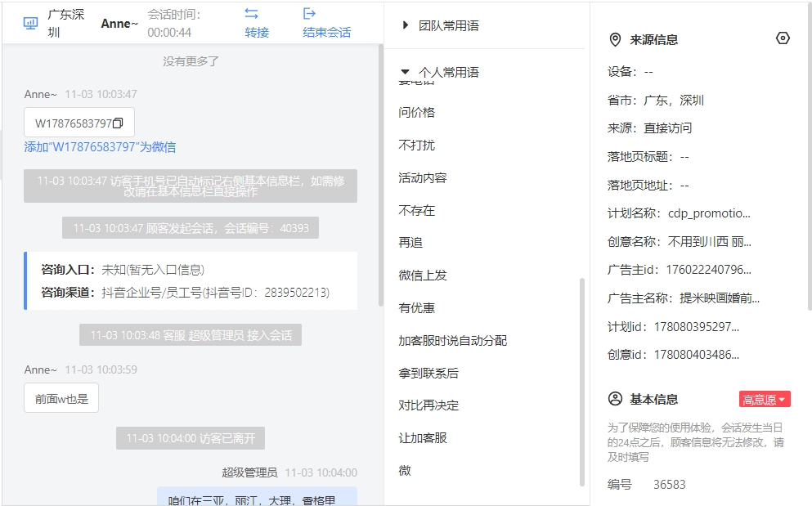This screenshot has width=812, height=506.
Task: Click the 省市 广东, 深圳 row
Action: pyautogui.click(x=656, y=101)
